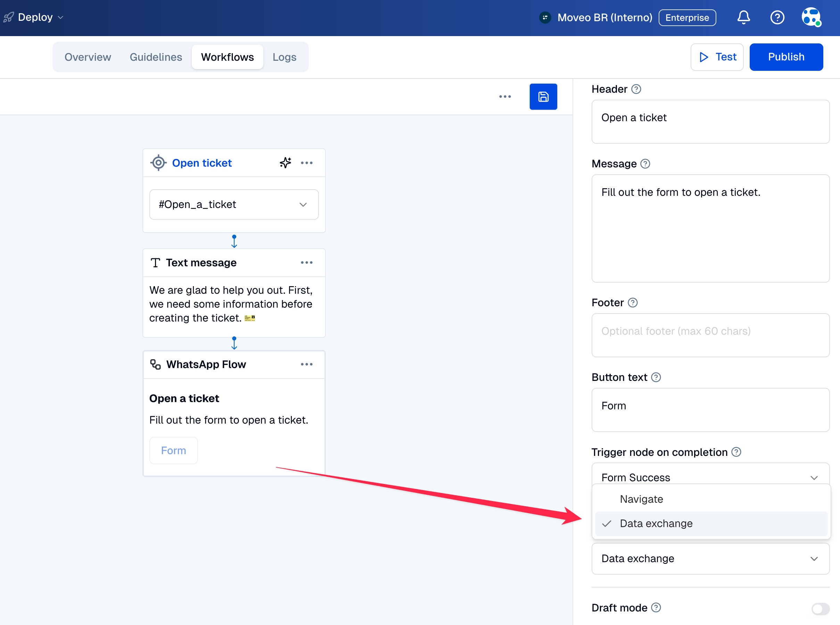Go to the Guidelines tab
Screen dimensions: 840x625
(x=156, y=57)
